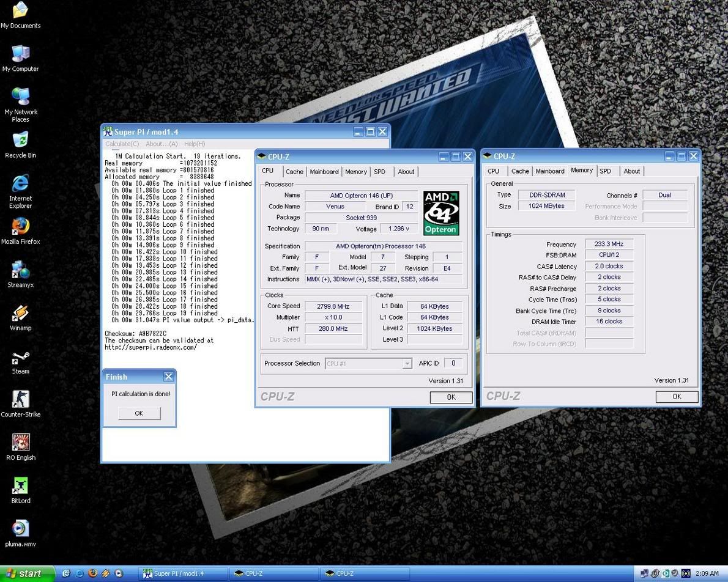
Task: Launch Firefox from the Quick Launch bar
Action: point(92,573)
